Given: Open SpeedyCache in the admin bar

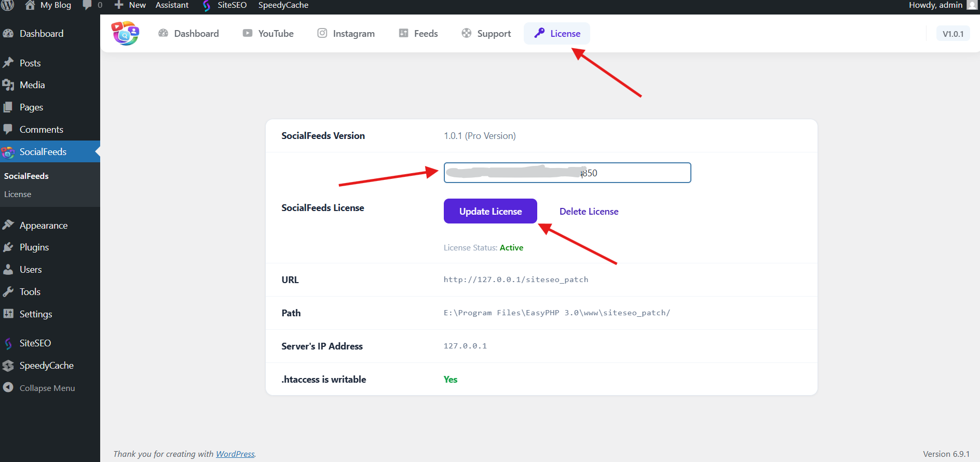Looking at the screenshot, I should 283,5.
